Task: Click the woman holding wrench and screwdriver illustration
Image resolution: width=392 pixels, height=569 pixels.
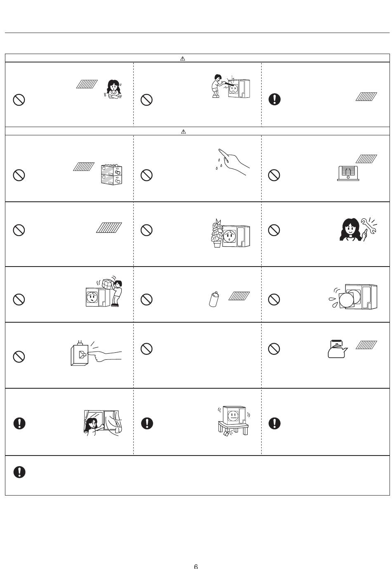Action: coord(358,229)
